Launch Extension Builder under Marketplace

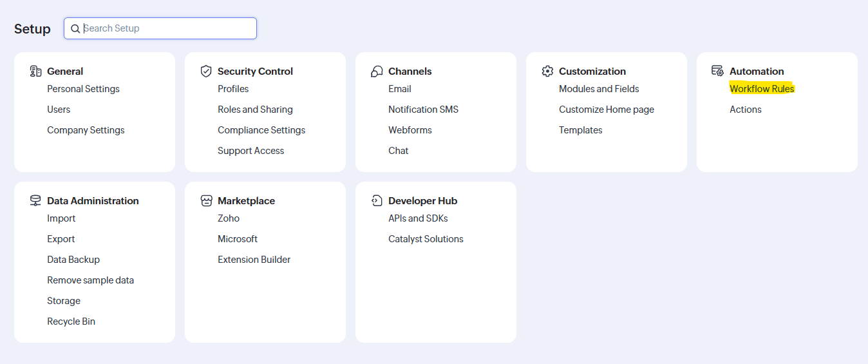pyautogui.click(x=254, y=260)
